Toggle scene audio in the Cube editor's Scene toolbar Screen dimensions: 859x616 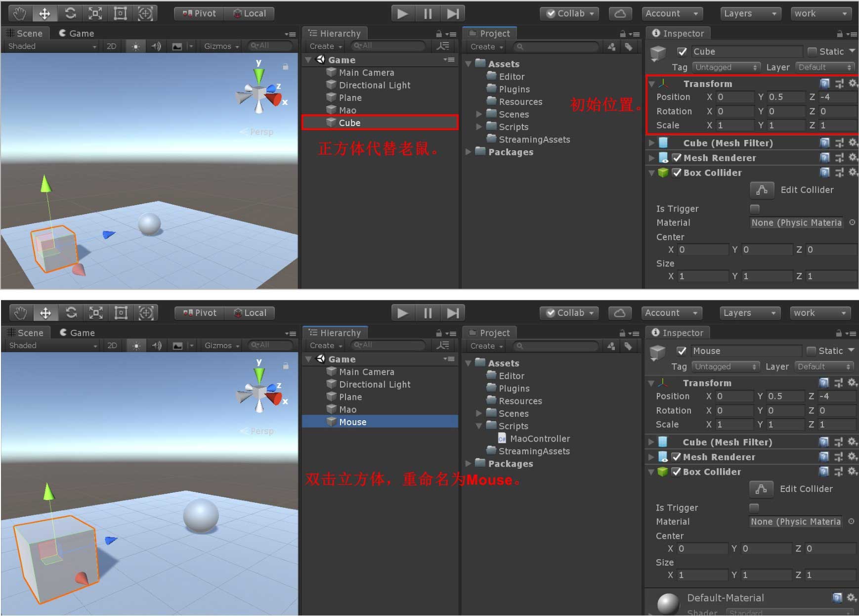tap(156, 46)
